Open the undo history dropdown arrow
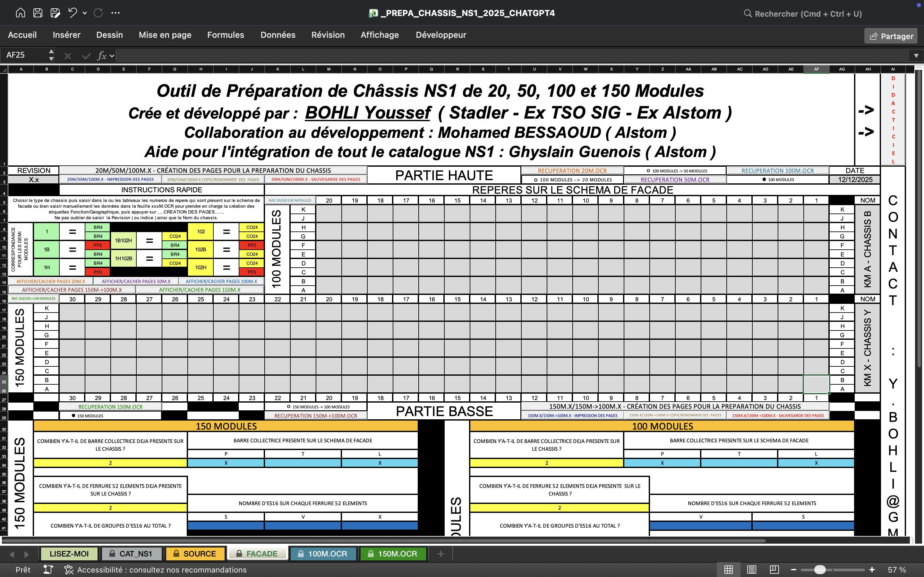 [x=85, y=13]
